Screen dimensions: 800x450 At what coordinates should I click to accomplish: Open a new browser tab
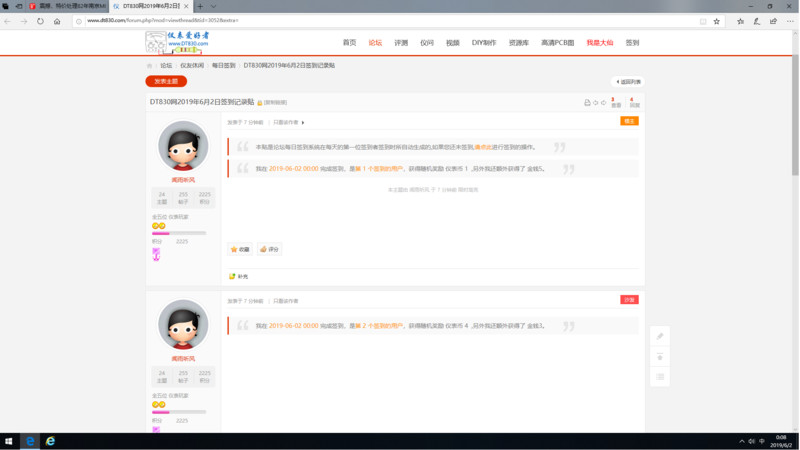click(200, 6)
